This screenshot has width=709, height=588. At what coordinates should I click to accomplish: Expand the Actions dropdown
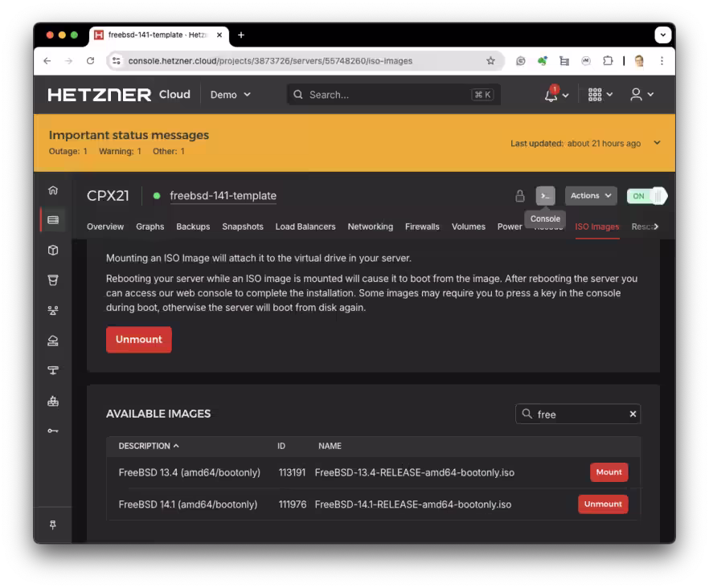click(590, 195)
